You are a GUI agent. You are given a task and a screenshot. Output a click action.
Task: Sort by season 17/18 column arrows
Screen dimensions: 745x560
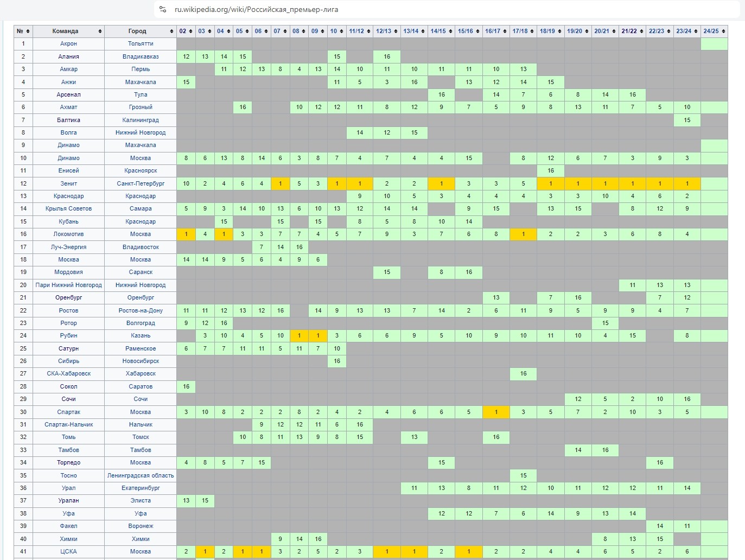(532, 31)
